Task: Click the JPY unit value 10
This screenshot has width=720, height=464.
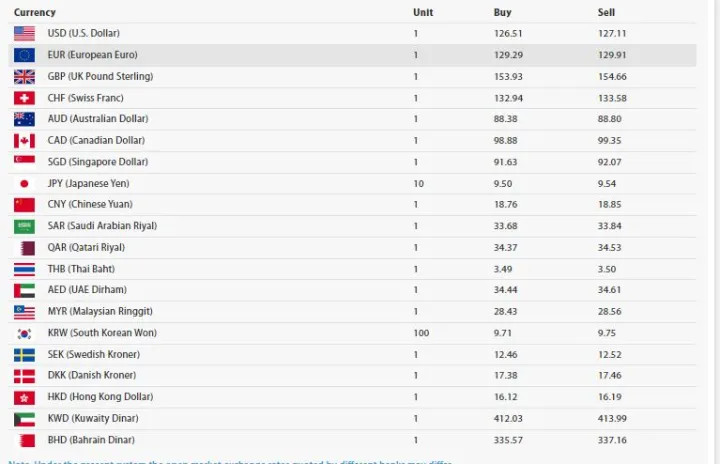Action: click(418, 184)
